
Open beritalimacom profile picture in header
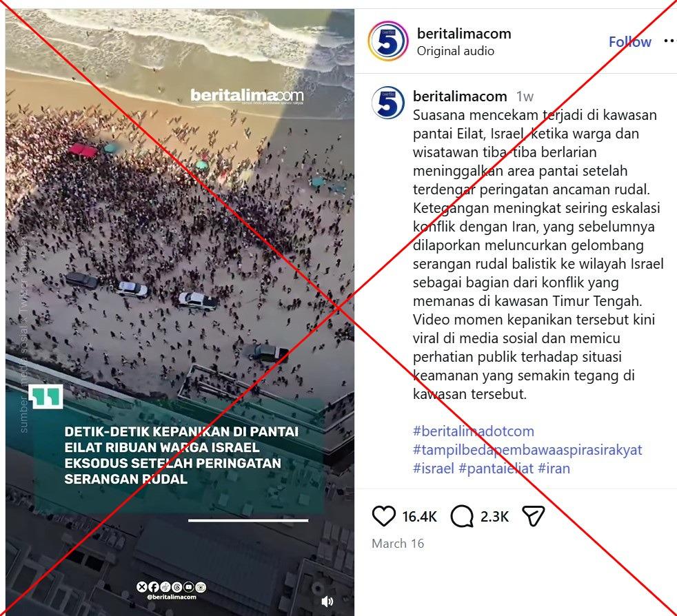tap(388, 41)
